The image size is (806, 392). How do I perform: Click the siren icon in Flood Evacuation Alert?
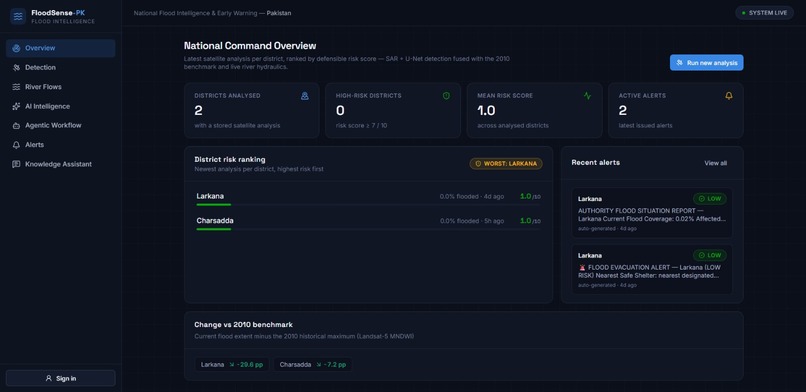582,268
